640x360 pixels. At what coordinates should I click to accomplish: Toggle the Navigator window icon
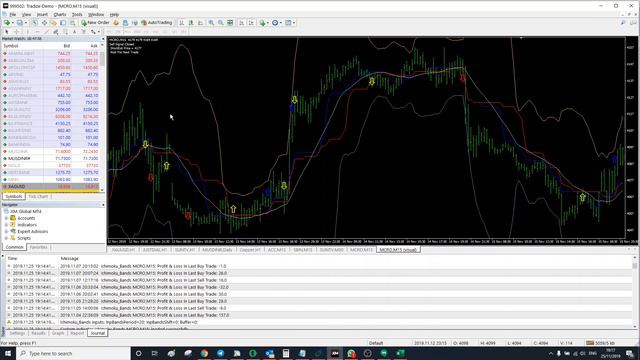coord(53,23)
